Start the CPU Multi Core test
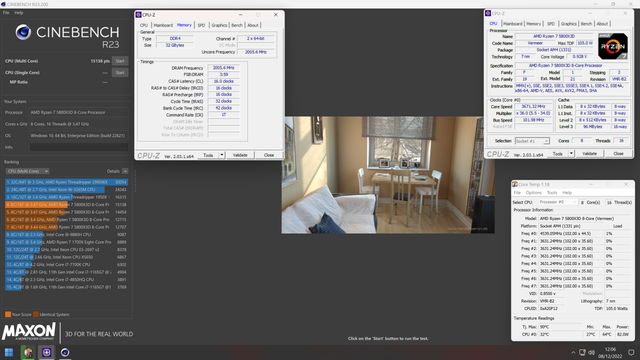The height and width of the screenshot is (360, 640). (x=120, y=61)
